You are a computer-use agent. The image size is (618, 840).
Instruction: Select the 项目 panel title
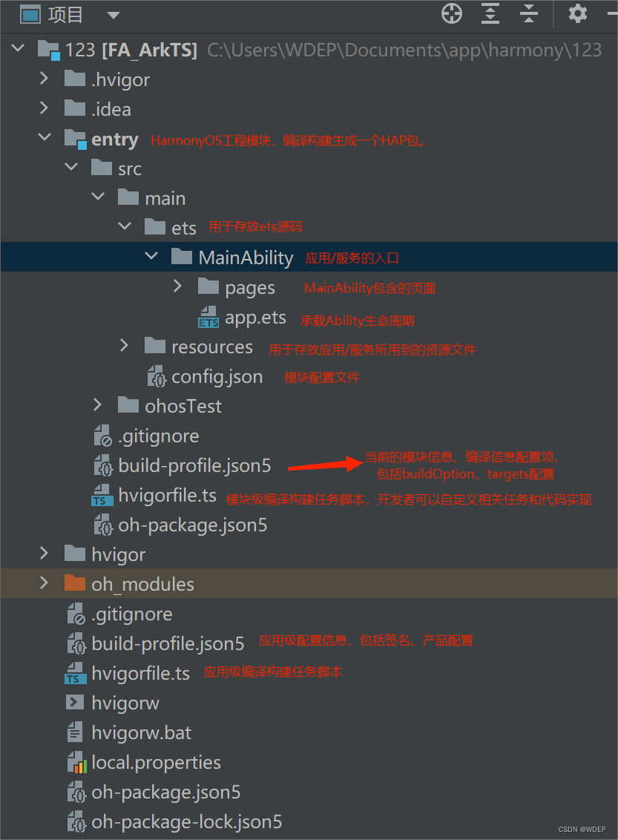point(65,13)
